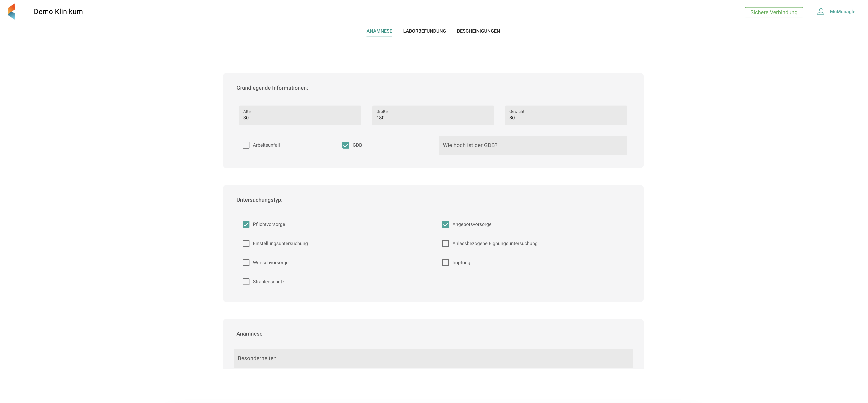Tick the Einstellungsuntersuchung checkbox

tap(246, 243)
